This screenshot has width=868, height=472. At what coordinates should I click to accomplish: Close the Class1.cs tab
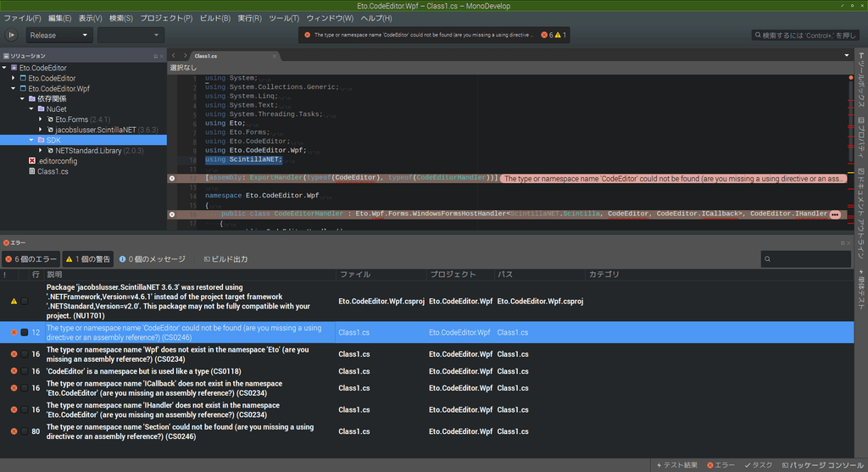point(274,56)
